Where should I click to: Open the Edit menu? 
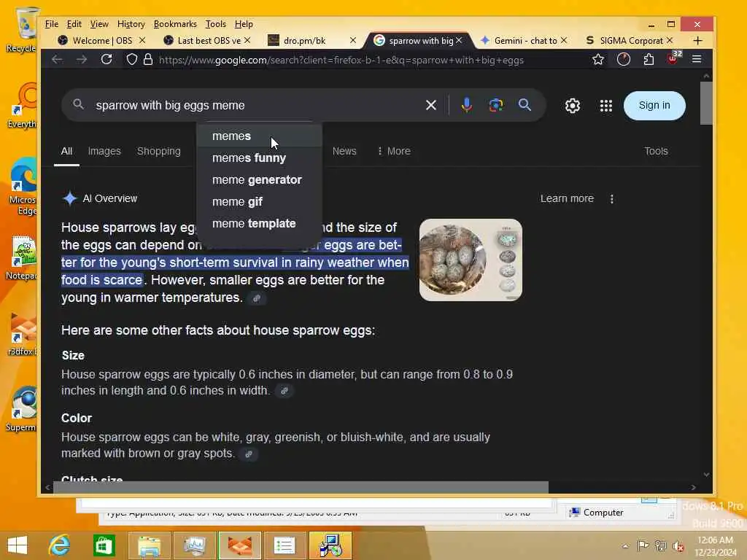pos(74,24)
